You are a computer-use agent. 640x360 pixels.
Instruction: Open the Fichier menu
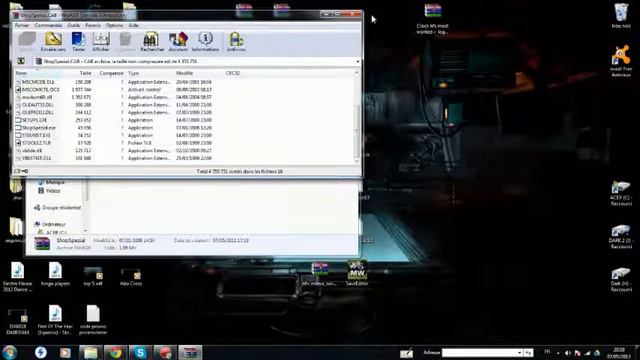[22, 25]
